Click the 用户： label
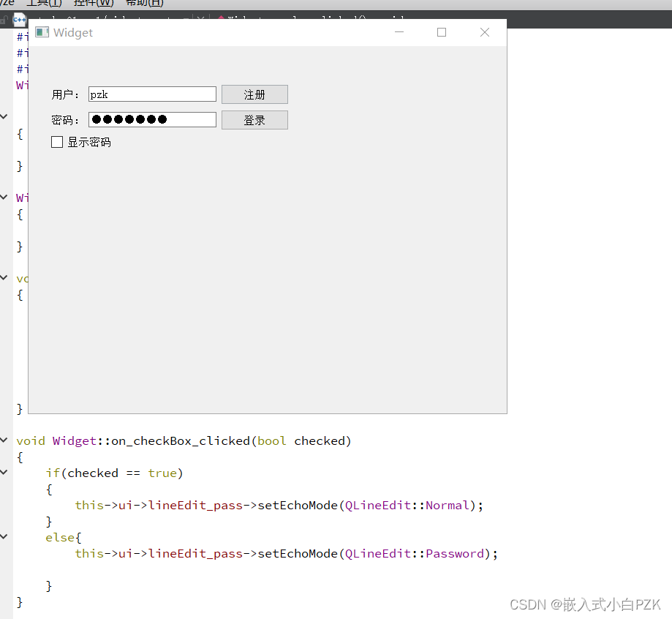The image size is (672, 619). [65, 94]
